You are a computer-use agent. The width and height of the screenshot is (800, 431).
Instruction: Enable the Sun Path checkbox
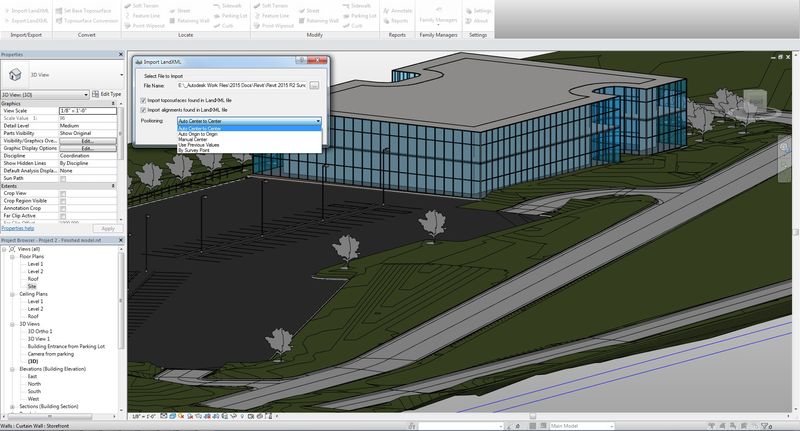63,178
